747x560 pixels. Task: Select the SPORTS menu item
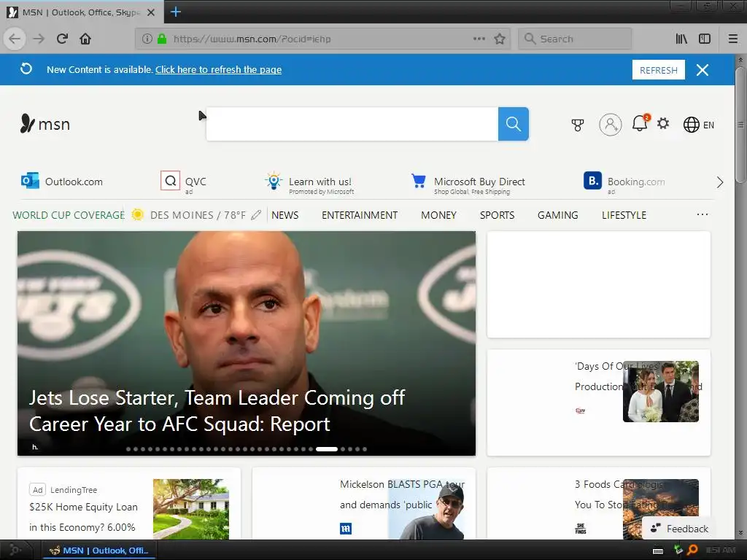click(x=497, y=215)
